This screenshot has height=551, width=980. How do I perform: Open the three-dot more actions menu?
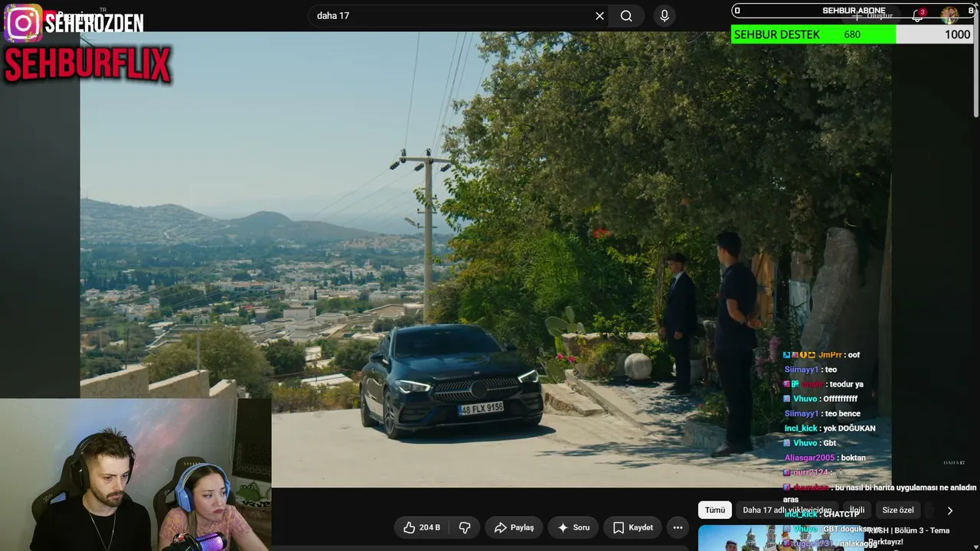point(678,527)
